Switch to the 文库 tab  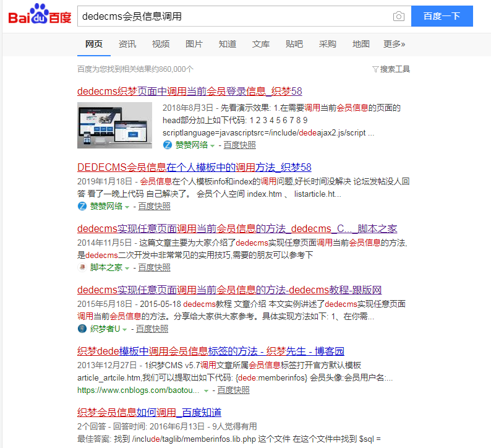[261, 44]
